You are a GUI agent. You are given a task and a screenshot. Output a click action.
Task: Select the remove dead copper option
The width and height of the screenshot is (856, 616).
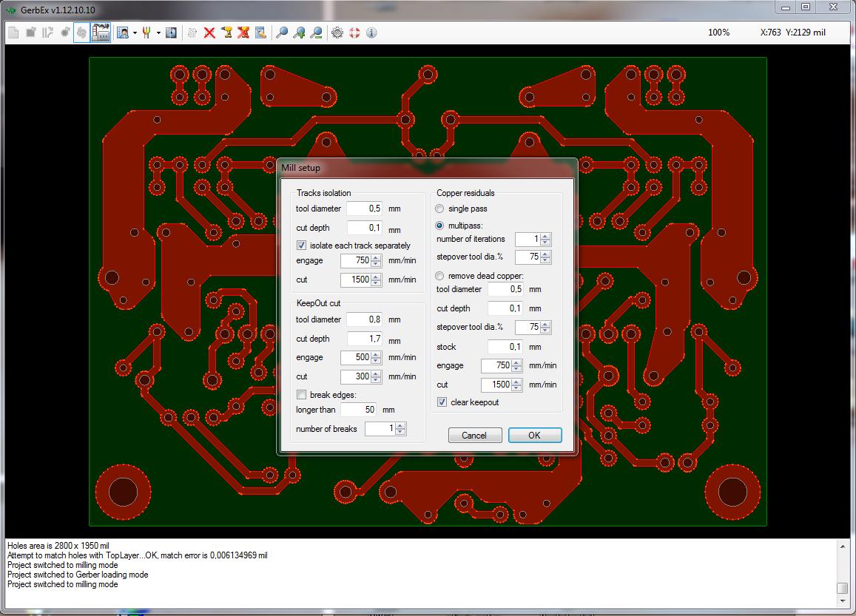[x=439, y=276]
